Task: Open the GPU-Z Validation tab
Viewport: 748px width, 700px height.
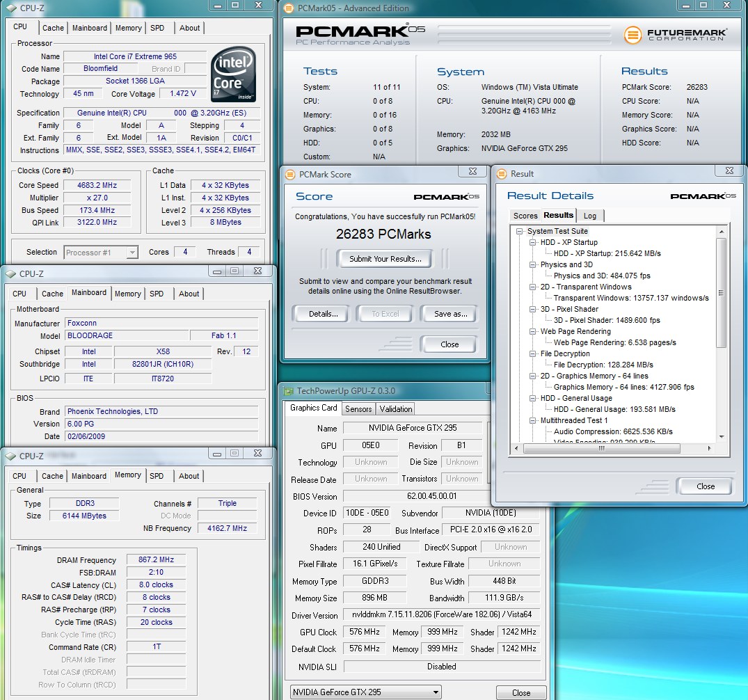Action: point(395,409)
